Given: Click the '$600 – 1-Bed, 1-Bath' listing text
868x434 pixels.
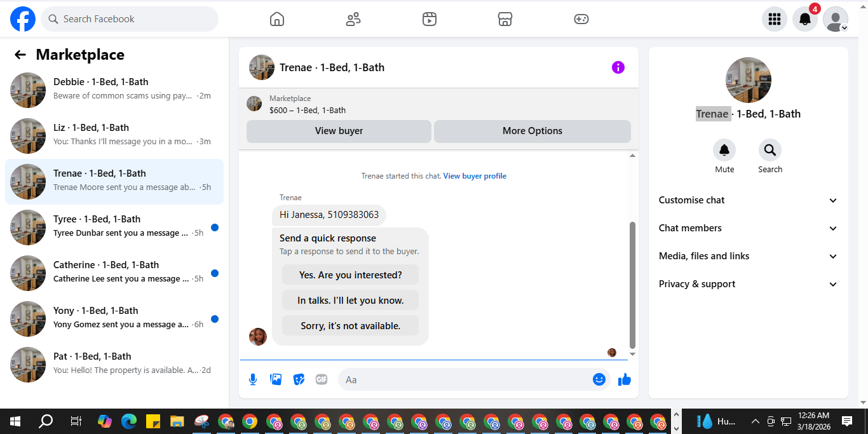Looking at the screenshot, I should pyautogui.click(x=308, y=110).
